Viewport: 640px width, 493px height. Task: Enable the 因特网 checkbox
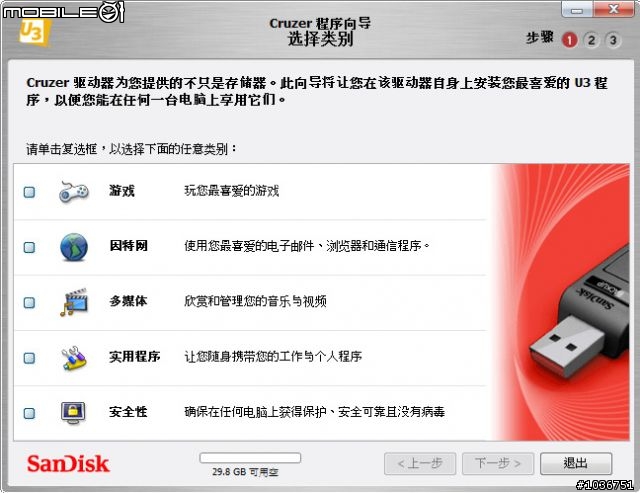[29, 247]
